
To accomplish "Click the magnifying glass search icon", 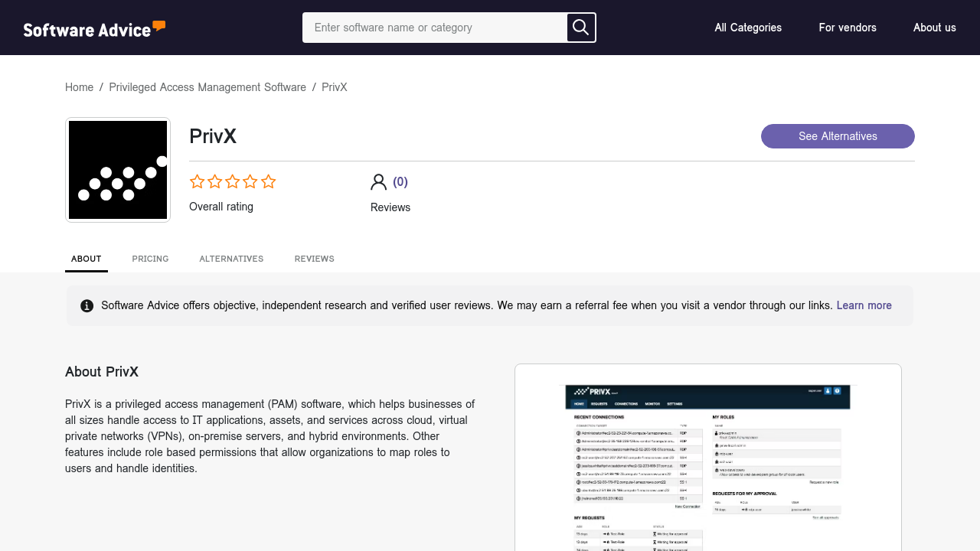I will pyautogui.click(x=581, y=28).
